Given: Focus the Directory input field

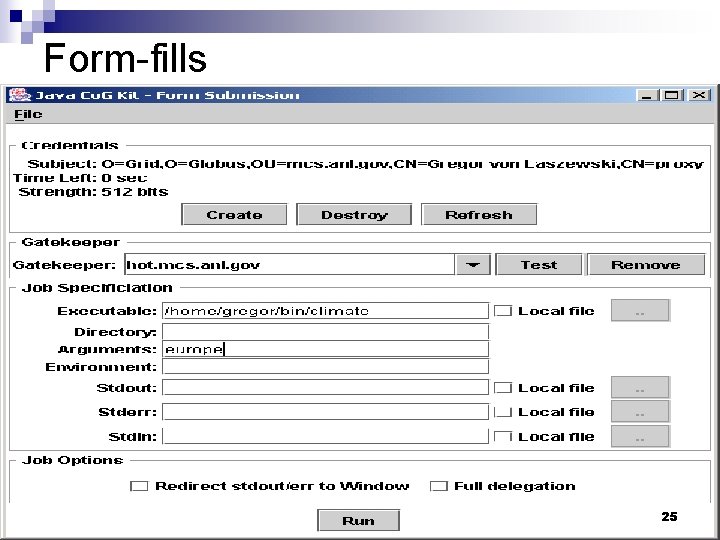Looking at the screenshot, I should pyautogui.click(x=326, y=332).
